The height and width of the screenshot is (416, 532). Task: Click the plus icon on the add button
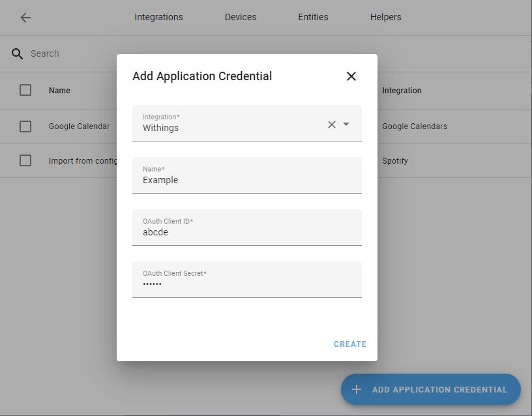(357, 389)
